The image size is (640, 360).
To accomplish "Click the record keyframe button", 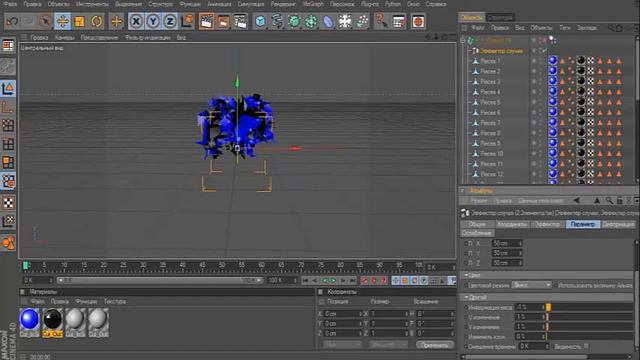I will (x=364, y=280).
